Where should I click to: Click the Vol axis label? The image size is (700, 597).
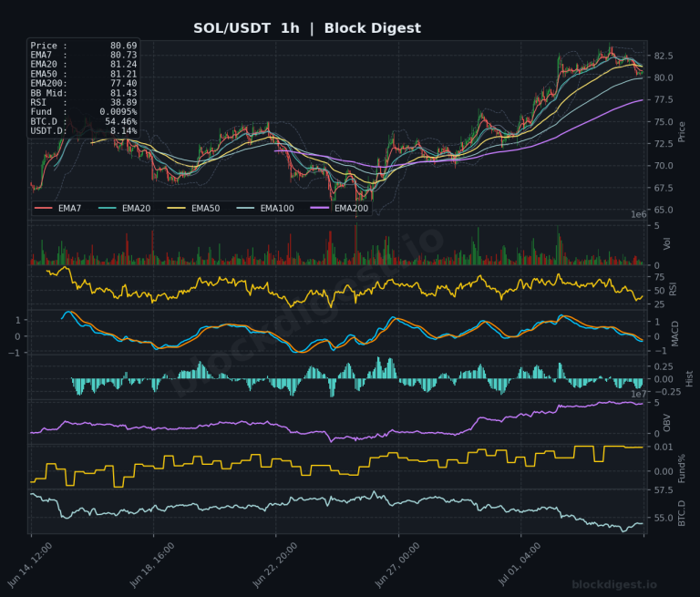666,243
